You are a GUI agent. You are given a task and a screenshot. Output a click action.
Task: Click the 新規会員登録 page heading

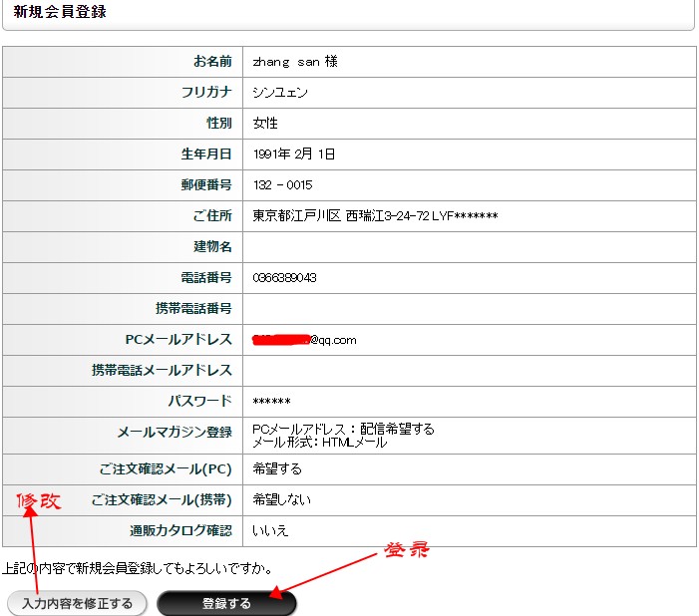tap(60, 12)
